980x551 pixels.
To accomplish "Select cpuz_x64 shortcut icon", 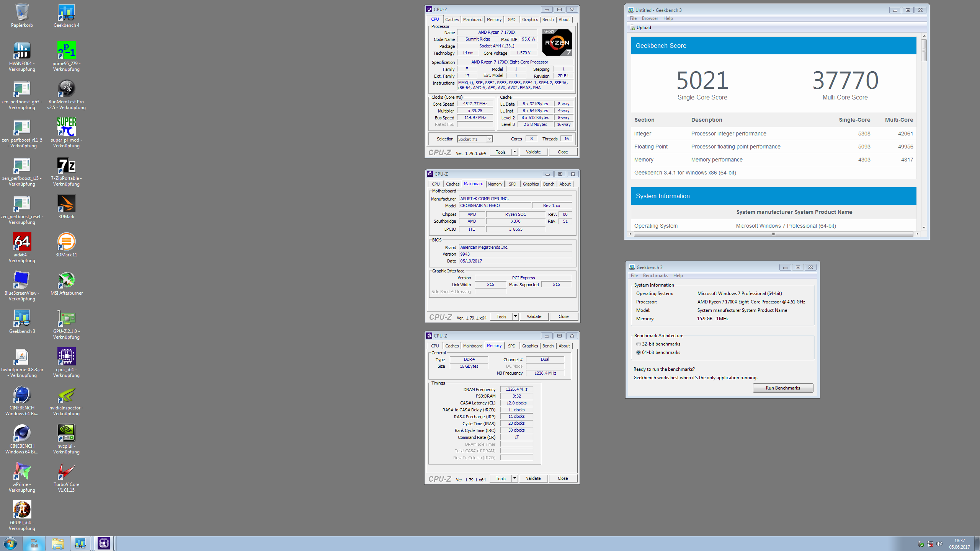I will pyautogui.click(x=66, y=363).
